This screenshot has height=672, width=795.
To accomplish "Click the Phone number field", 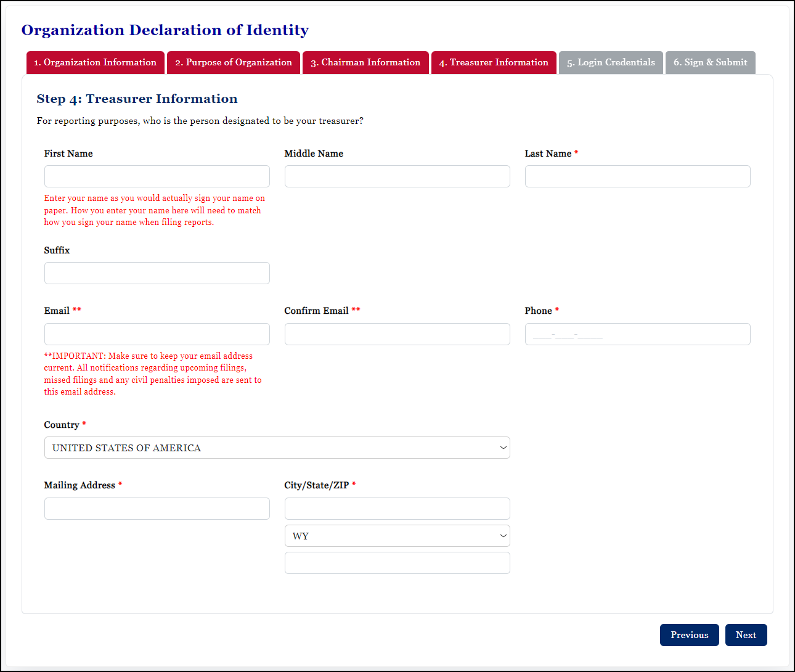I will [x=637, y=334].
